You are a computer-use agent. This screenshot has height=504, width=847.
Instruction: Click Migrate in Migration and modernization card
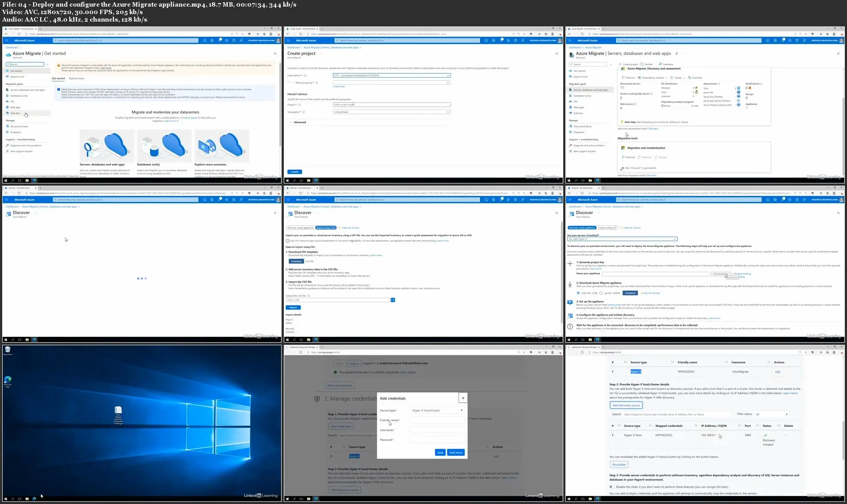click(661, 157)
